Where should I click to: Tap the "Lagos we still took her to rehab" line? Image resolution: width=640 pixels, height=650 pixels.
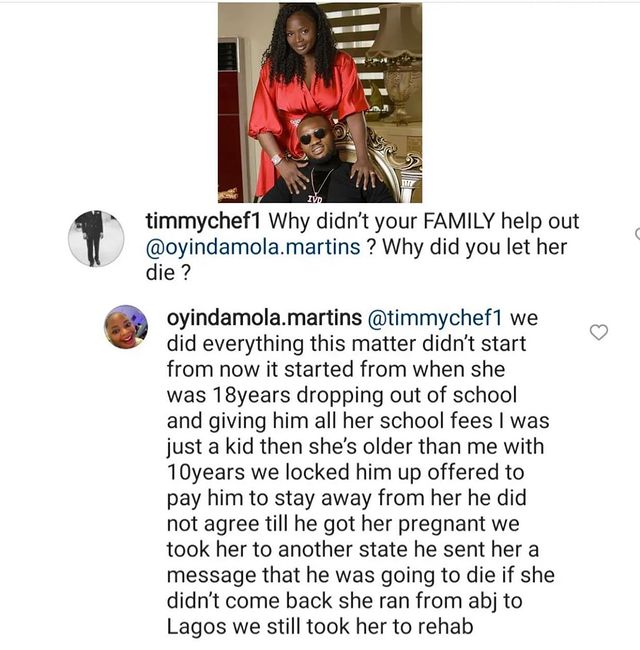click(320, 626)
